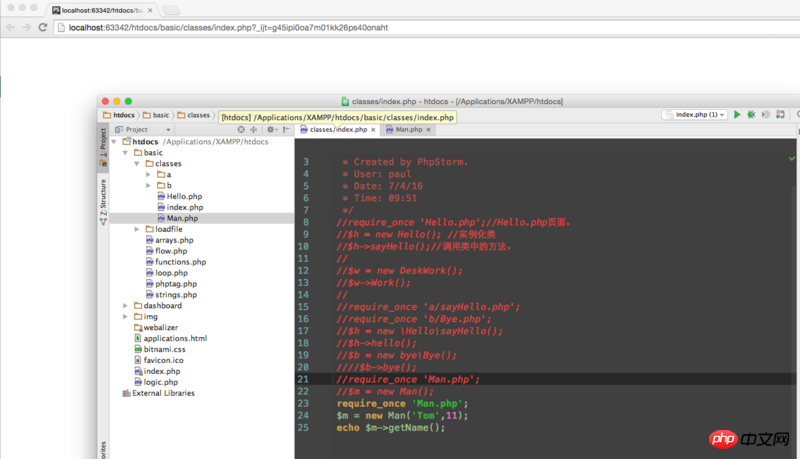
Task: Close the Man.php editor tab
Action: tap(431, 130)
